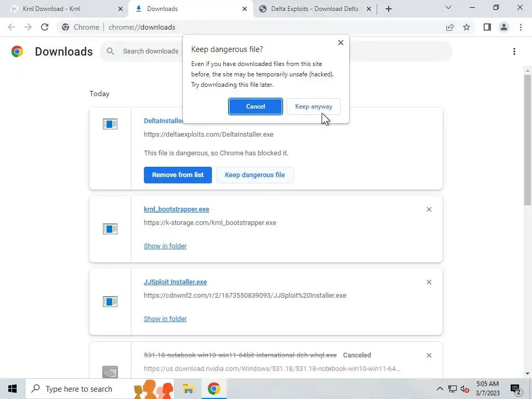This screenshot has height=399, width=532.
Task: Click krnl_bootstrapper file type icon
Action: pos(110,229)
